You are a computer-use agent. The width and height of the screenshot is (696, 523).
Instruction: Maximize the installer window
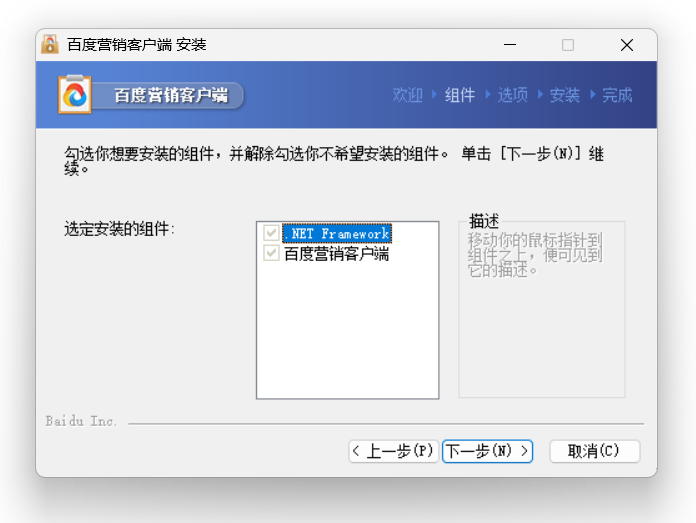(x=568, y=45)
